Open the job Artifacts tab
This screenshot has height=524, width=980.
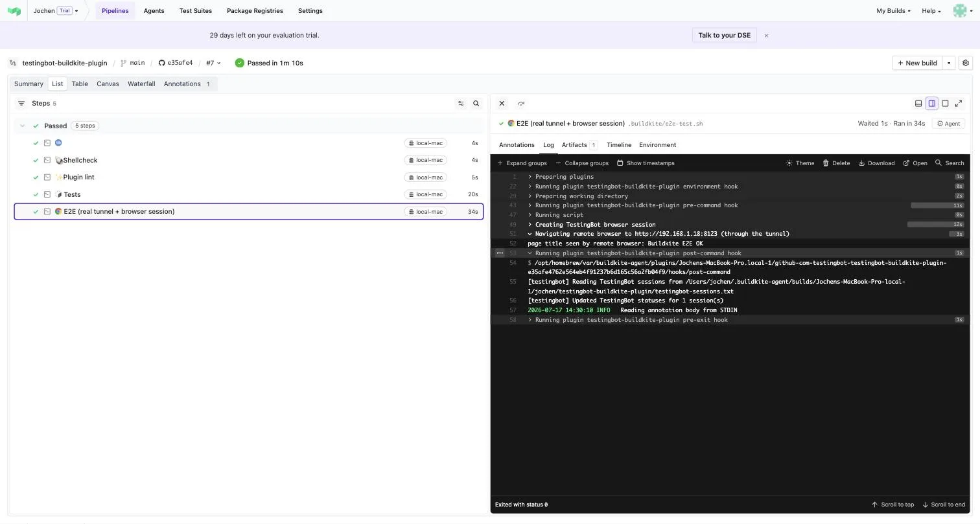pos(579,145)
